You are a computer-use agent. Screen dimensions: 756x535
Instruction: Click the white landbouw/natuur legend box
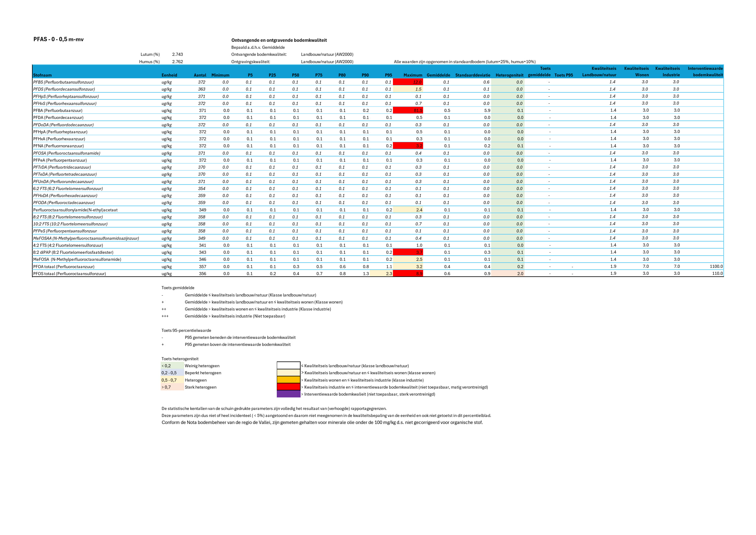click(288, 366)
